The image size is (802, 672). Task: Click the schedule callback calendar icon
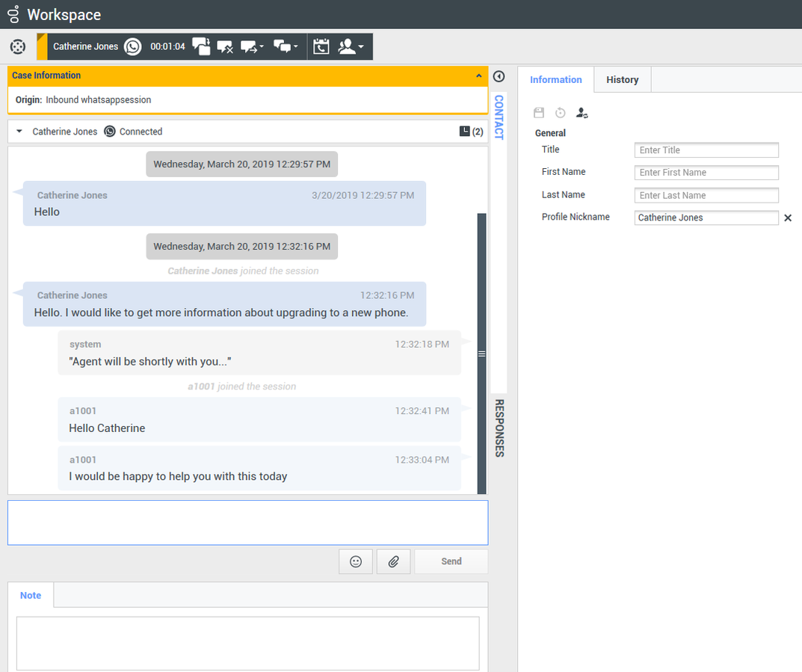[x=321, y=46]
